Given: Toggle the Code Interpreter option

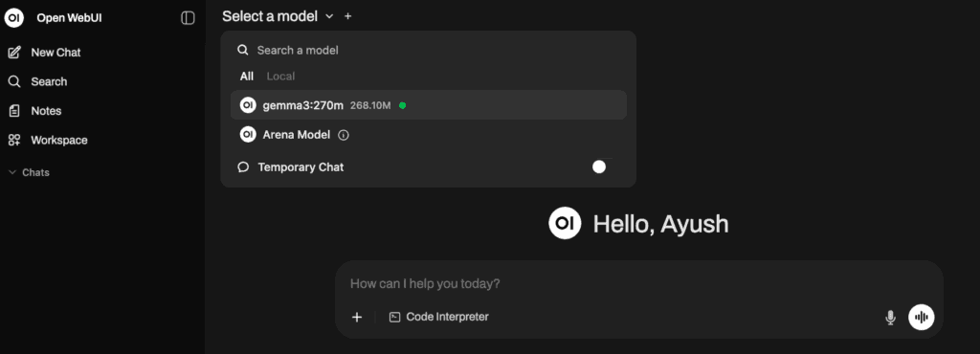Looking at the screenshot, I should 438,317.
